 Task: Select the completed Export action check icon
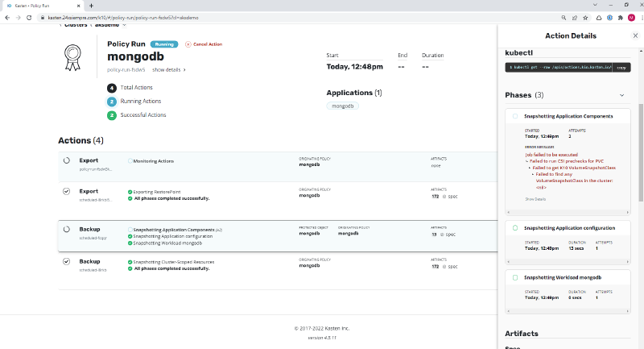[67, 192]
